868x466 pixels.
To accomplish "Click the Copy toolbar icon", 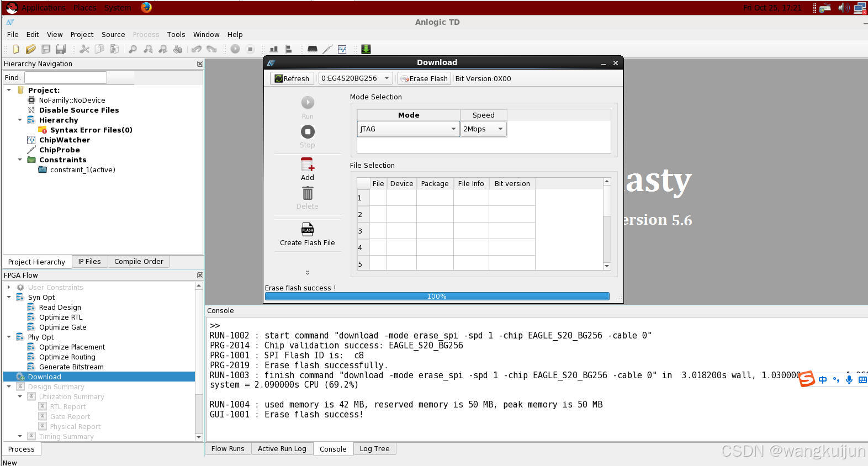I will 99,49.
